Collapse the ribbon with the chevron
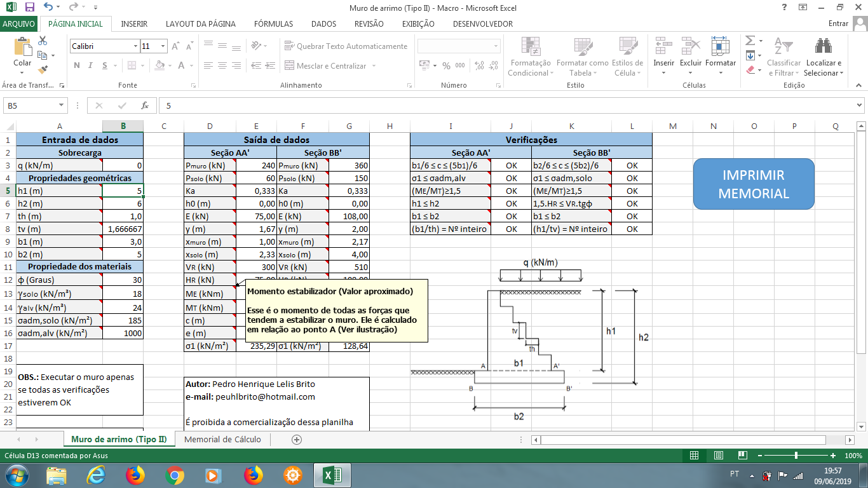The width and height of the screenshot is (868, 488). 859,86
